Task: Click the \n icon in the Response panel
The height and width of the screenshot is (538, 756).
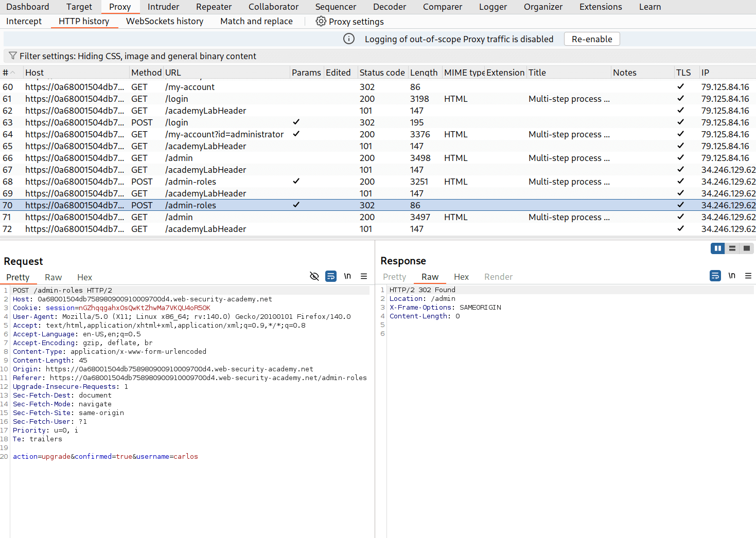Action: tap(732, 275)
